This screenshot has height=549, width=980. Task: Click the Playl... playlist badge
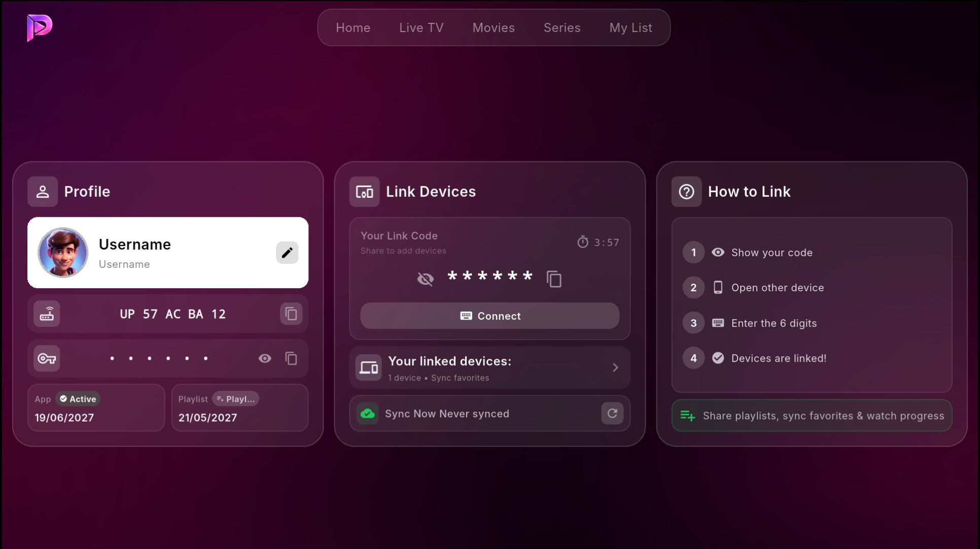(x=235, y=399)
